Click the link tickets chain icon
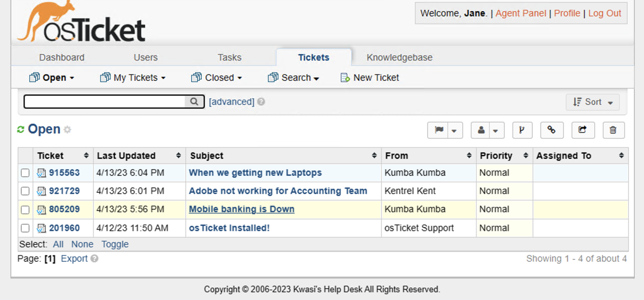This screenshot has width=644, height=300. pos(552,130)
